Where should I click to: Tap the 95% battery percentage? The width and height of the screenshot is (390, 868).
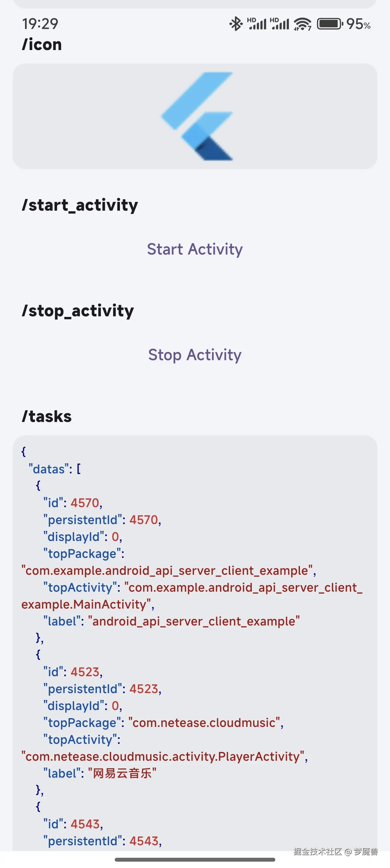(358, 24)
